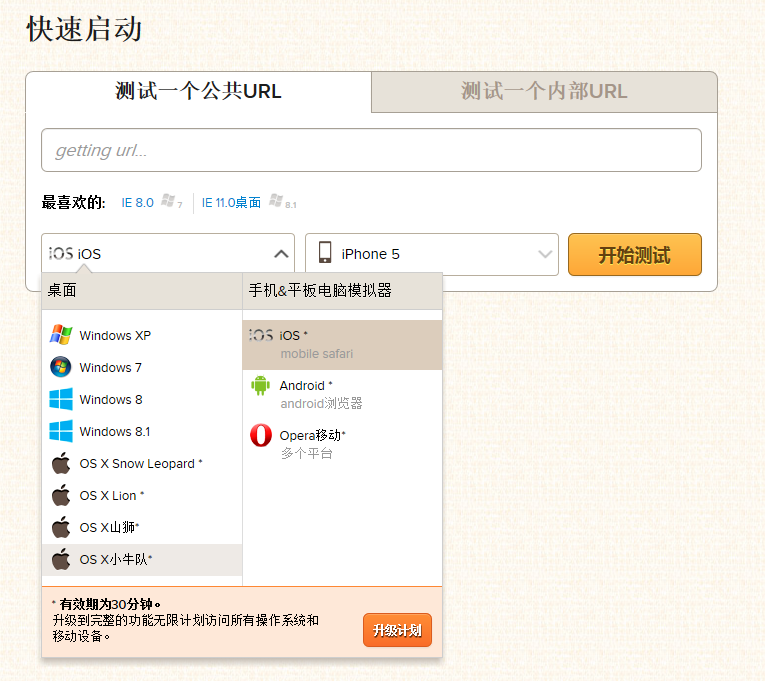Click the red Opera logo icon
Viewport: 765px width, 681px height.
point(261,435)
